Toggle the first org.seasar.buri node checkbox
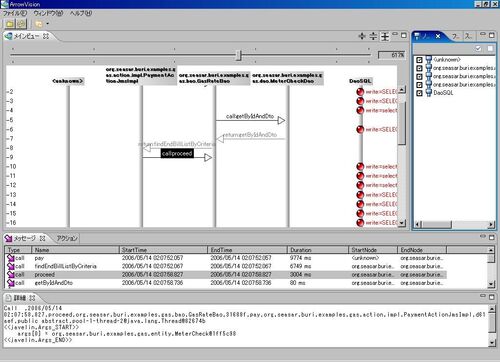Image resolution: width=500 pixels, height=362 pixels. pos(420,68)
